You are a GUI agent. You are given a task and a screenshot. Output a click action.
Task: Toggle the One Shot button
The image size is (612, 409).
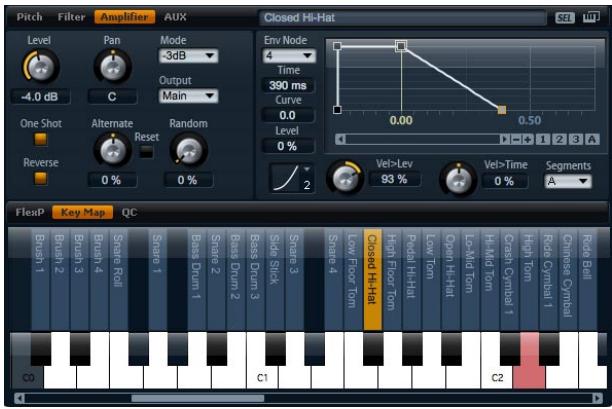pyautogui.click(x=41, y=139)
